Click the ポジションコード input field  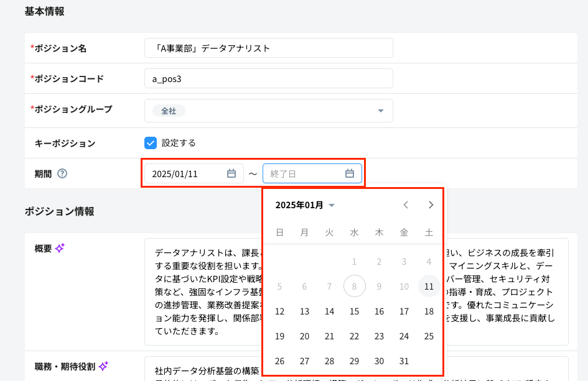268,78
